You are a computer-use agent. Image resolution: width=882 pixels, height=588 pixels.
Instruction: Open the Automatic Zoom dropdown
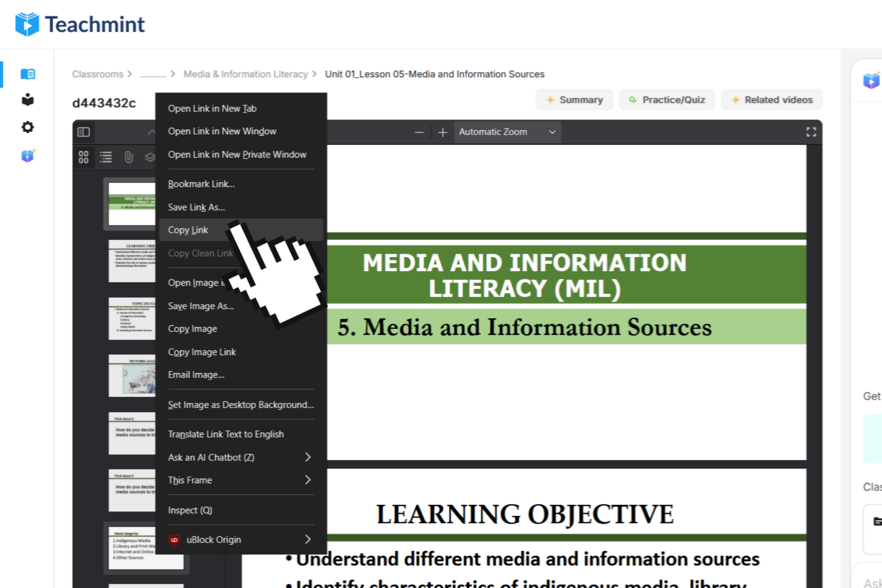click(x=507, y=132)
